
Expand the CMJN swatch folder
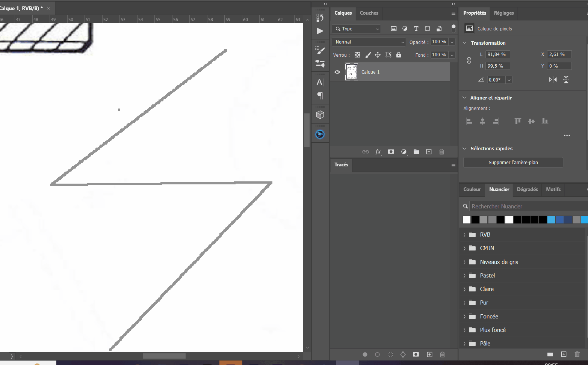464,248
